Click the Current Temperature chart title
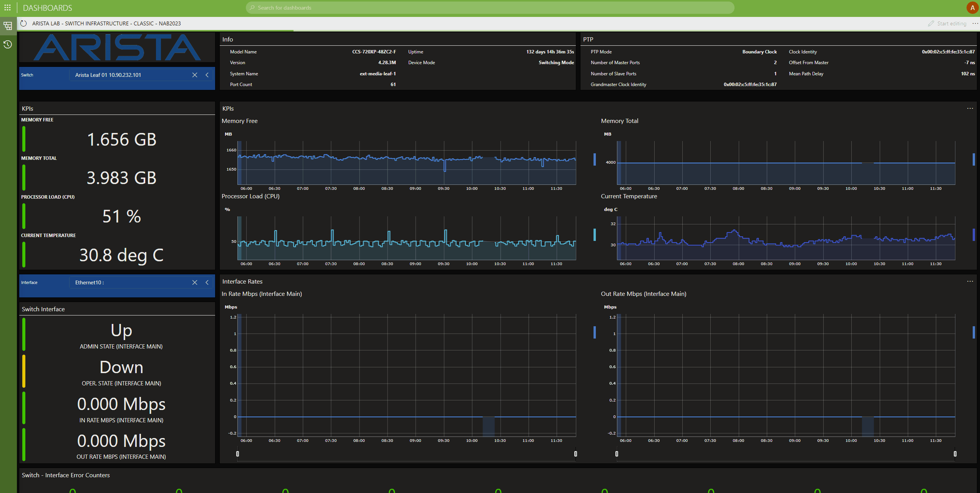 [x=629, y=196]
